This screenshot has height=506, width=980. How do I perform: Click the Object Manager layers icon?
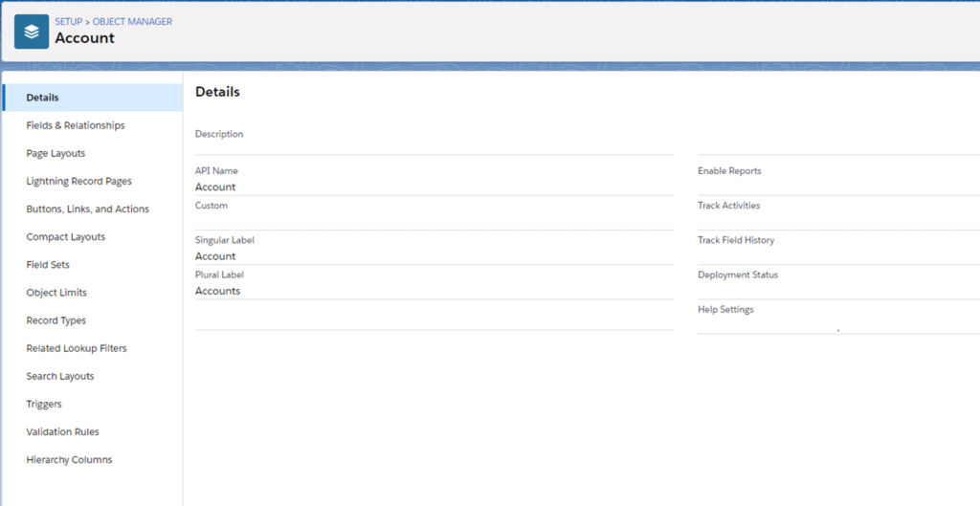tap(32, 32)
